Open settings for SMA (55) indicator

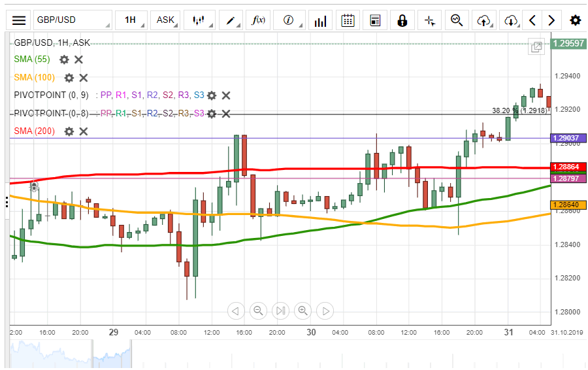(x=64, y=59)
